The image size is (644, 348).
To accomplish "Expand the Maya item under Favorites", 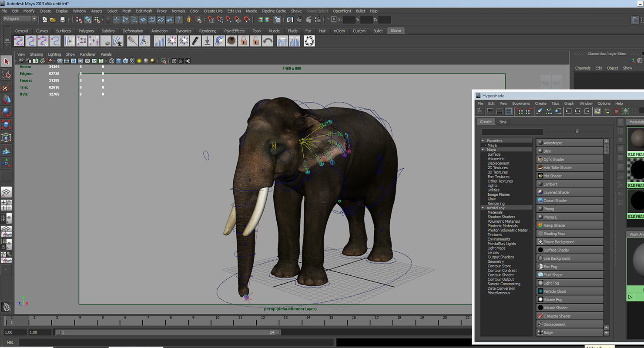I will click(x=486, y=145).
